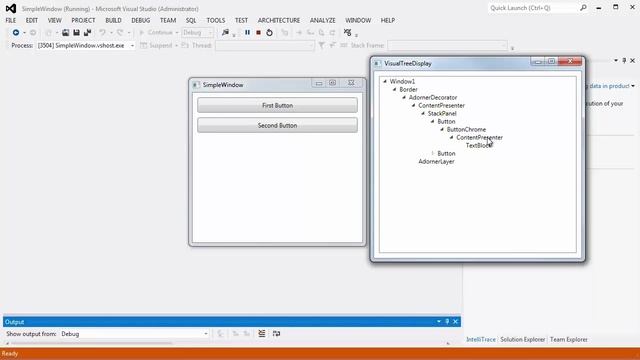Open Show output from Debug dropdown
640x360 pixels.
[134, 334]
